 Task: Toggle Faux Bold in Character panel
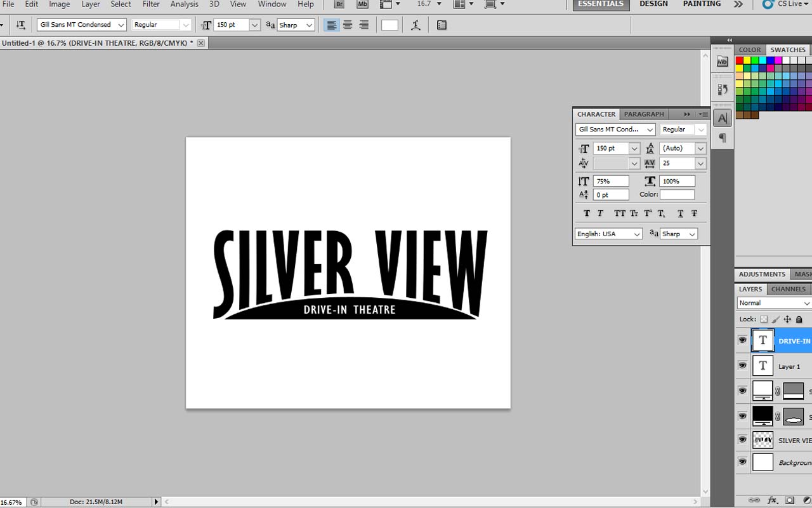[586, 213]
